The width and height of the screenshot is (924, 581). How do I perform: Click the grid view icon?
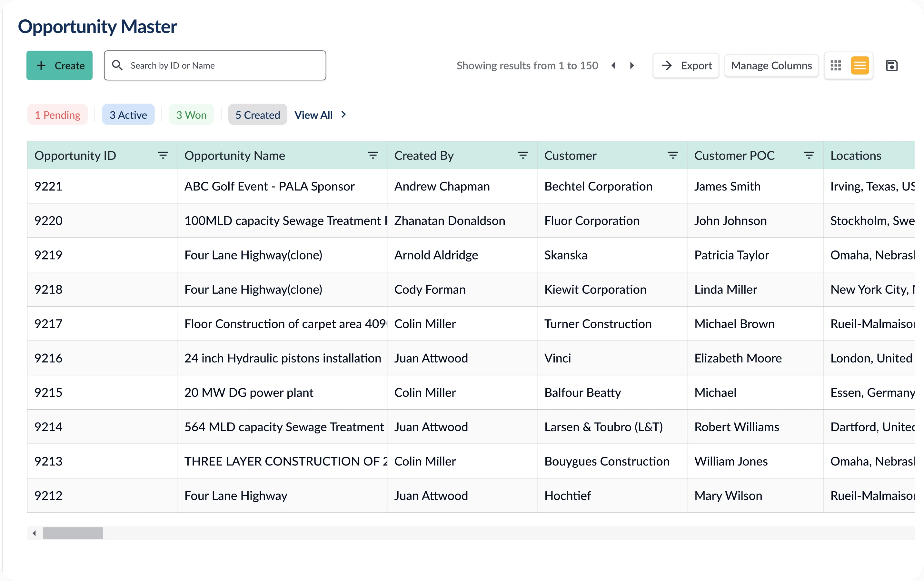[x=835, y=66]
